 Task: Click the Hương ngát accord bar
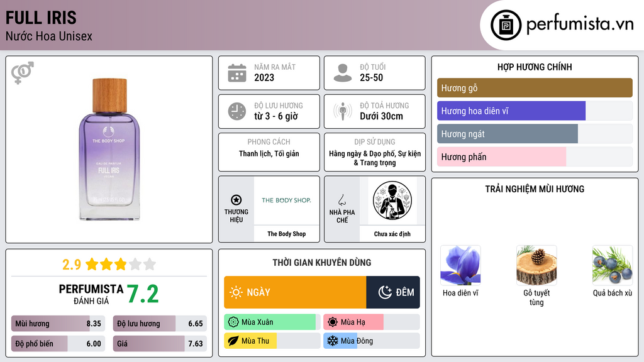tap(535, 134)
